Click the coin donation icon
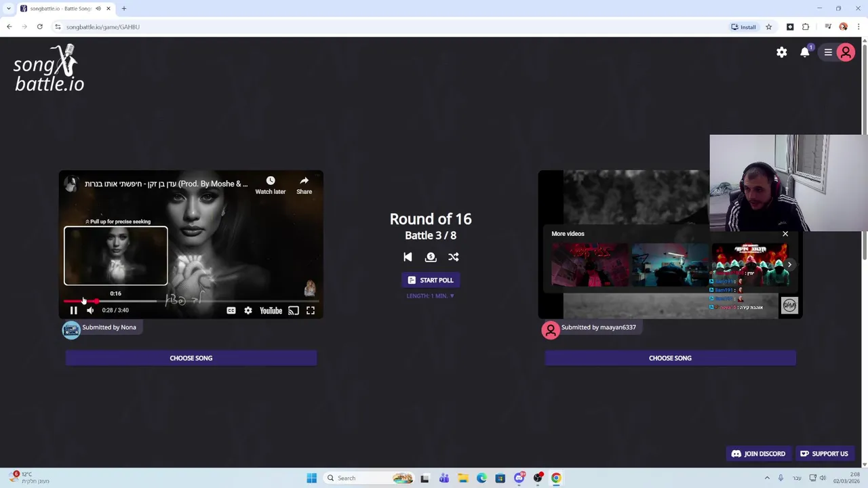Screen dimensions: 868x488 [431, 257]
